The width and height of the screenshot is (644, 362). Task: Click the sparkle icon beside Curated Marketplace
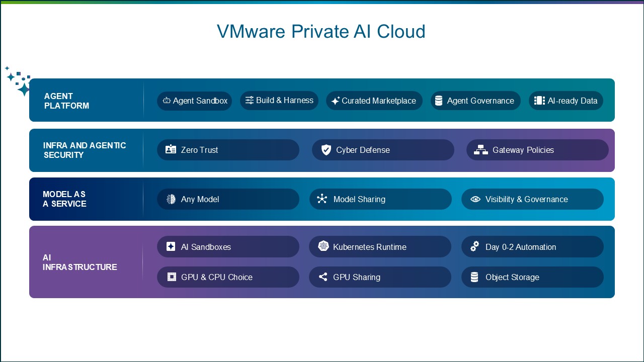click(x=336, y=101)
